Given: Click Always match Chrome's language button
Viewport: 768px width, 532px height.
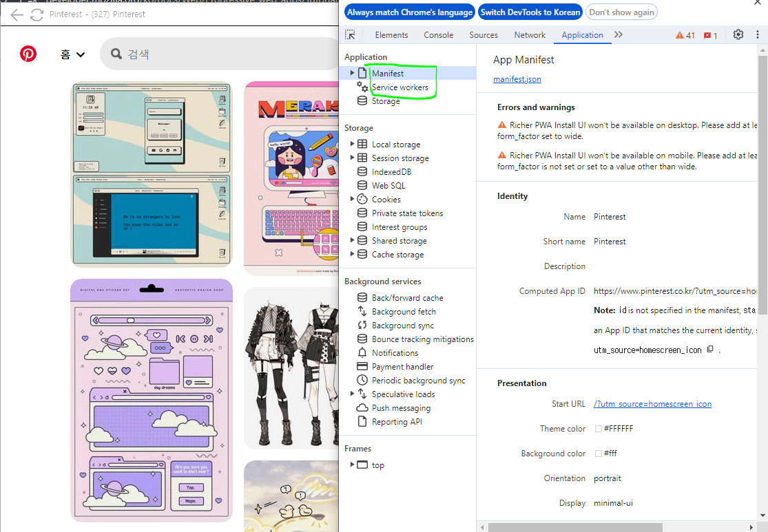Looking at the screenshot, I should click(x=409, y=12).
